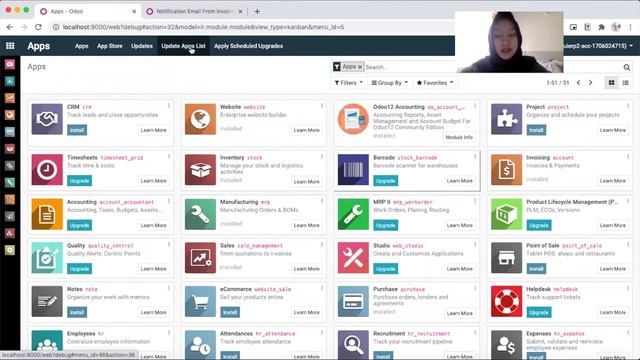Open the CRM handshake app icon
Viewport: 640px width, 360px height.
pyautogui.click(x=47, y=119)
